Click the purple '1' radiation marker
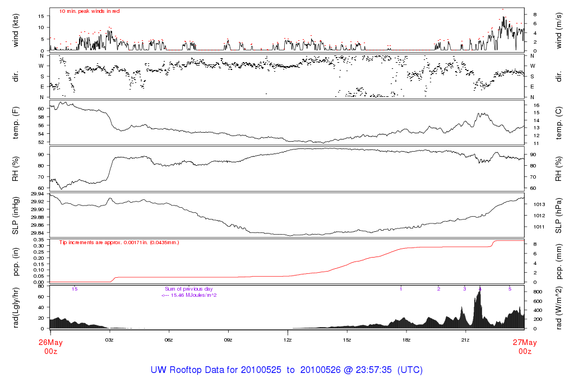 401,289
